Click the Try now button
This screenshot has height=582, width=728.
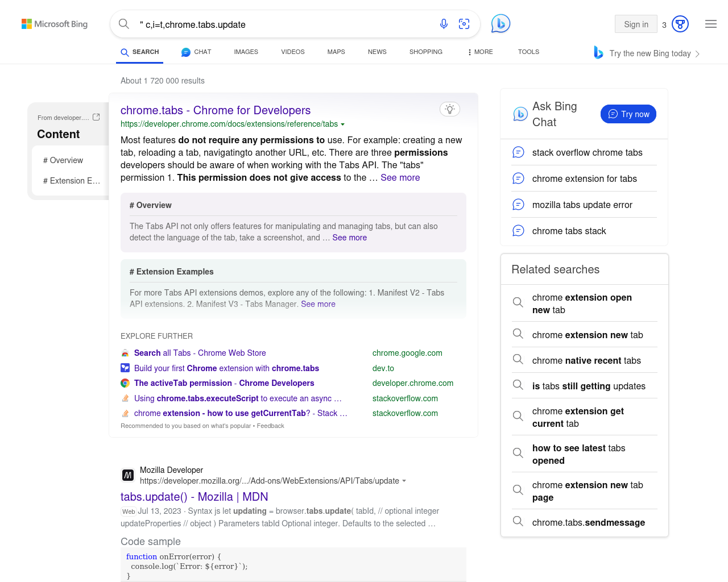click(628, 114)
